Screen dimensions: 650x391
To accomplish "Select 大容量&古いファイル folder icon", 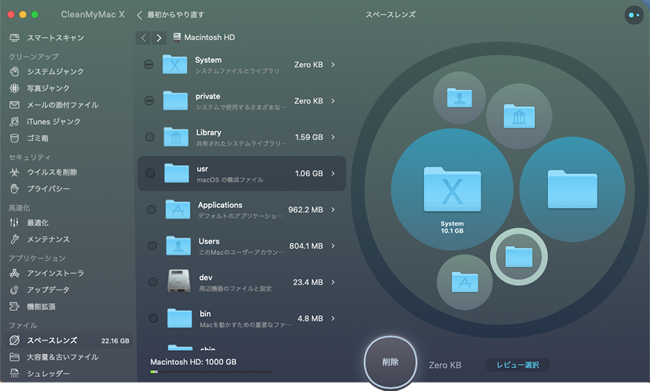I will pyautogui.click(x=15, y=357).
